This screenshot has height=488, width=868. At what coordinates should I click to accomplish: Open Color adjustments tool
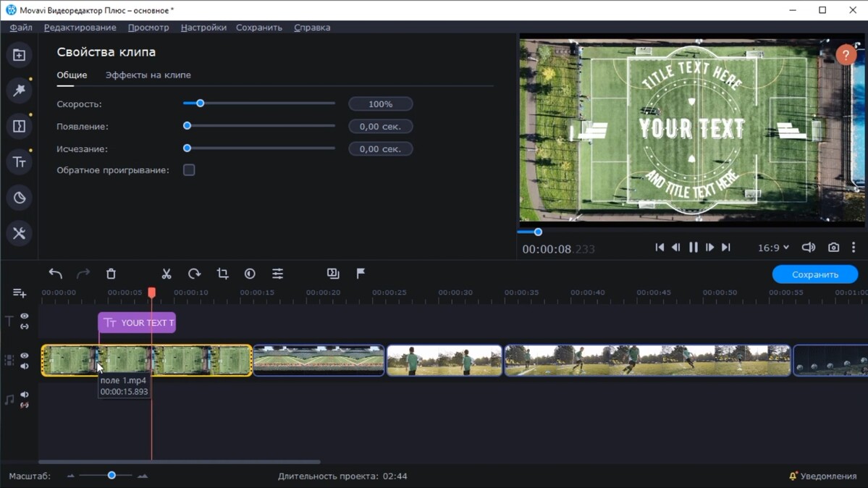point(250,274)
